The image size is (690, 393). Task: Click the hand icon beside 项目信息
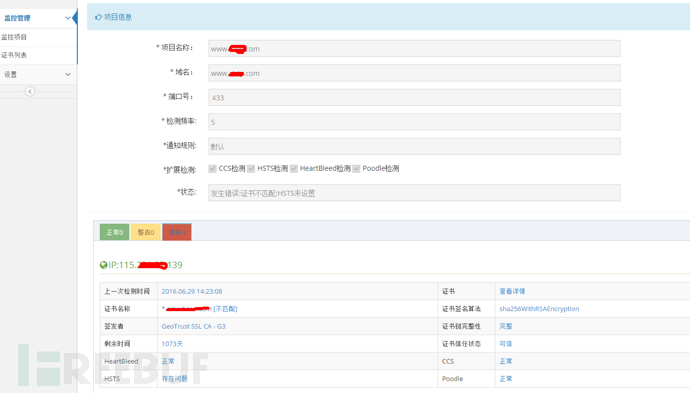point(99,17)
